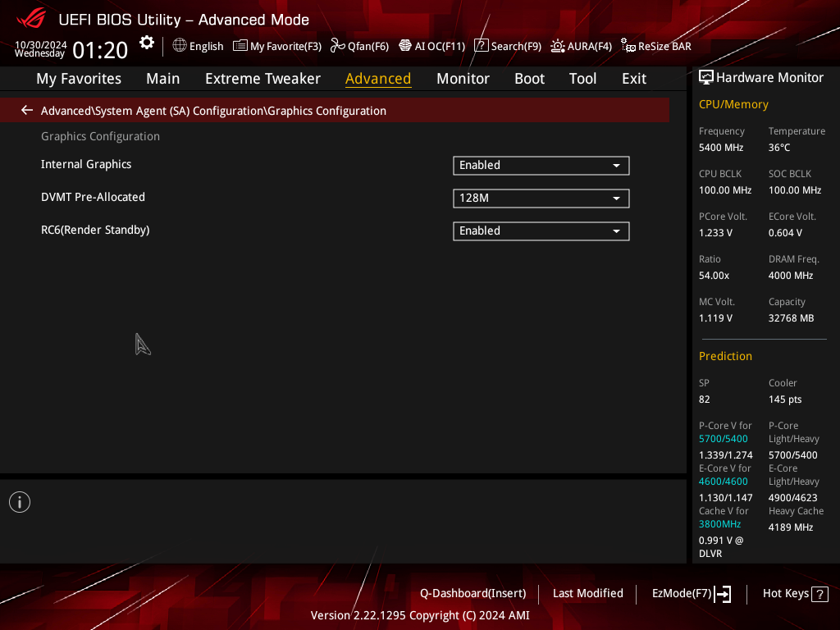
Task: Launch AI OC(F11) chip icon
Action: click(405, 46)
